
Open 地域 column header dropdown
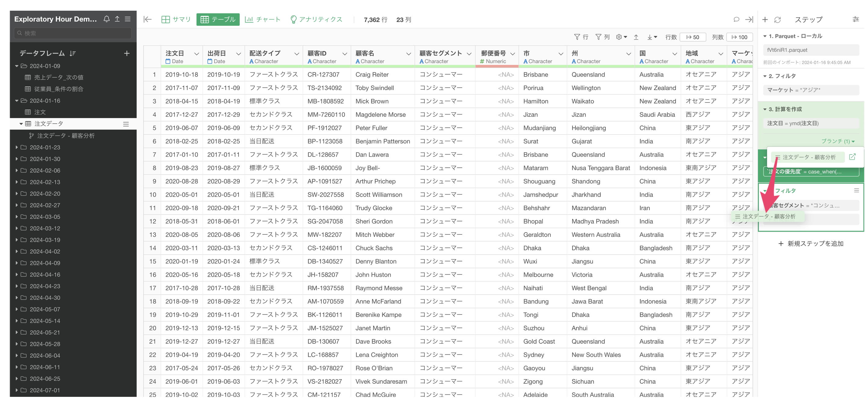[x=720, y=53]
